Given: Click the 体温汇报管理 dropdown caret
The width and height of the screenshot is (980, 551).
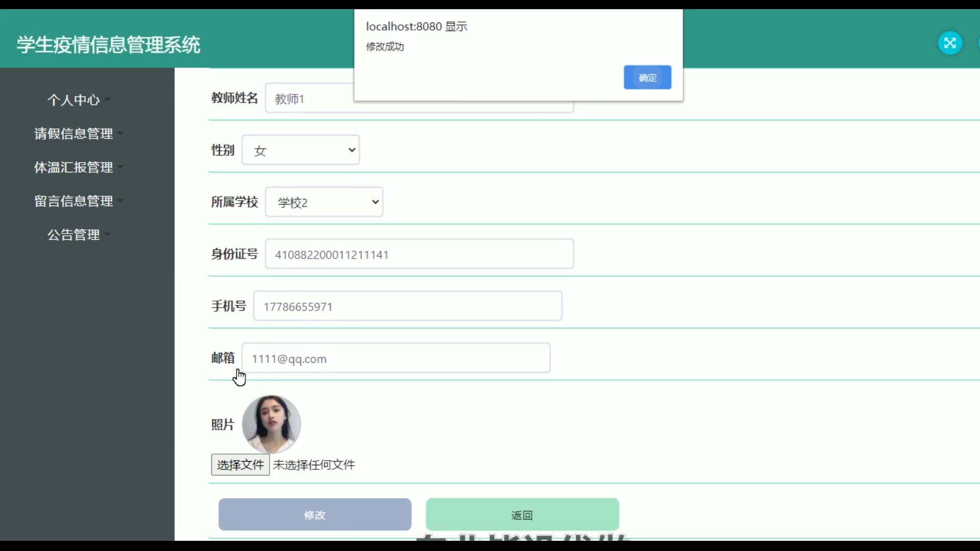Looking at the screenshot, I should pos(121,167).
